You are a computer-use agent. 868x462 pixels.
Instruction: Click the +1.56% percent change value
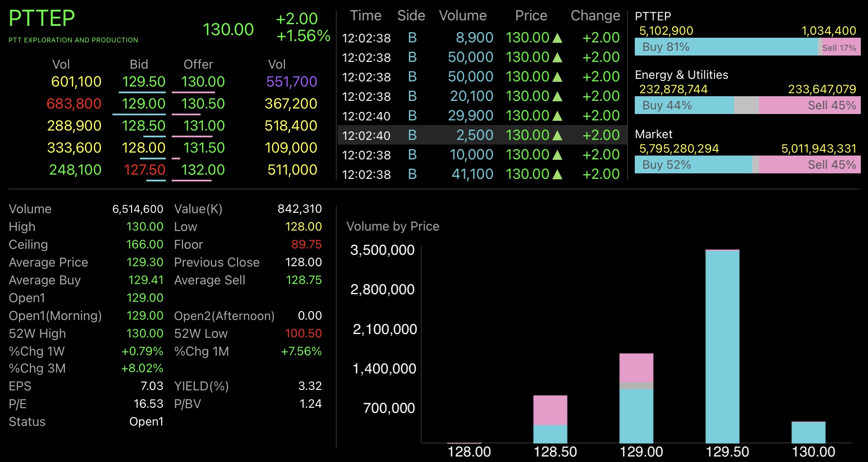(303, 36)
